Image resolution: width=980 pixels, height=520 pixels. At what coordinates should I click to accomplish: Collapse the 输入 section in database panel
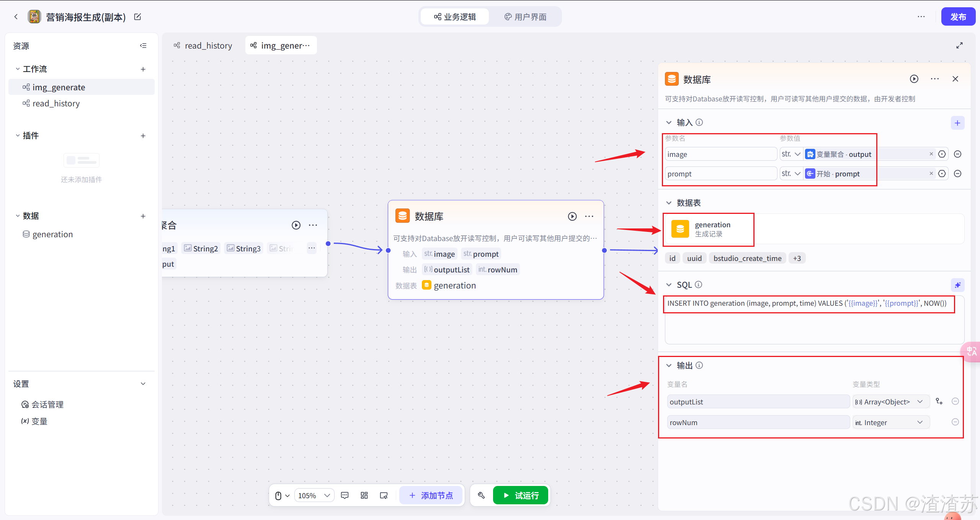pyautogui.click(x=669, y=122)
